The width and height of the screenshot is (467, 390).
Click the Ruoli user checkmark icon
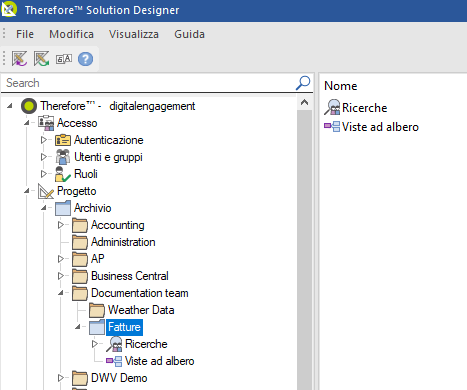pyautogui.click(x=63, y=174)
